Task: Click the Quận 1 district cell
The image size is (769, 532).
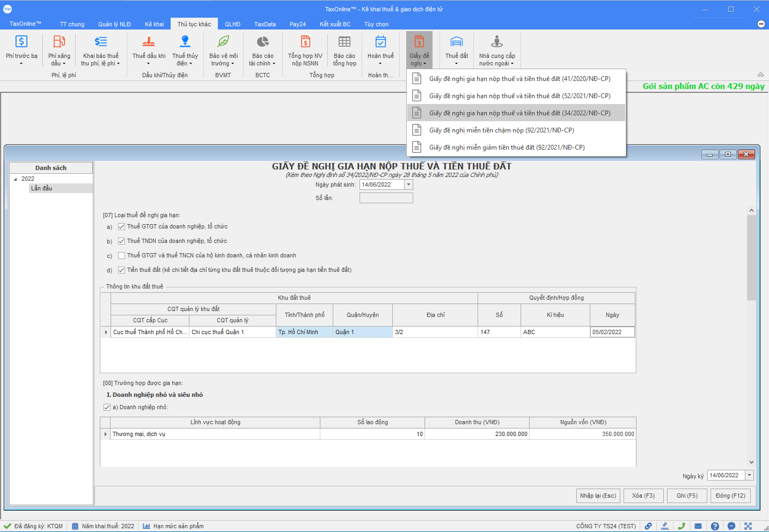Action: [363, 332]
